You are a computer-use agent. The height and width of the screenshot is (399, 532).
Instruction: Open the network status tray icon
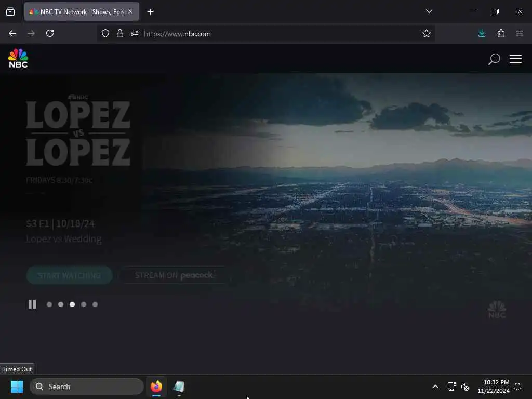(451, 387)
